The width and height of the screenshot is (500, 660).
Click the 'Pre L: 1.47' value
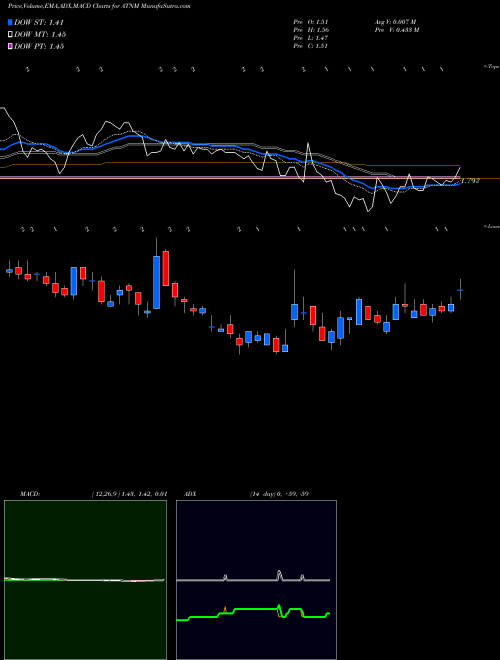pos(311,38)
